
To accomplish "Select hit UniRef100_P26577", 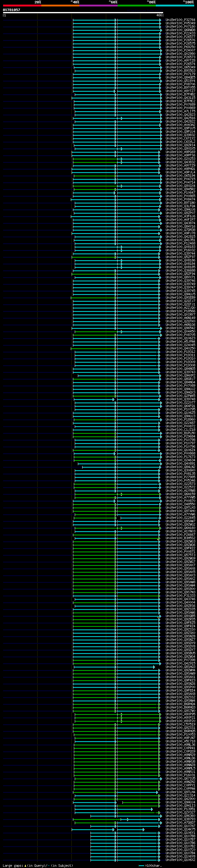I will tap(180, 37).
